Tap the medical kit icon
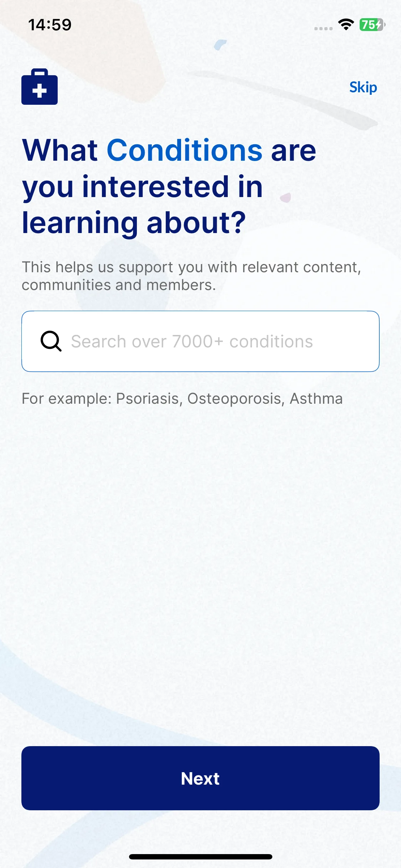This screenshot has width=401, height=868. [40, 87]
